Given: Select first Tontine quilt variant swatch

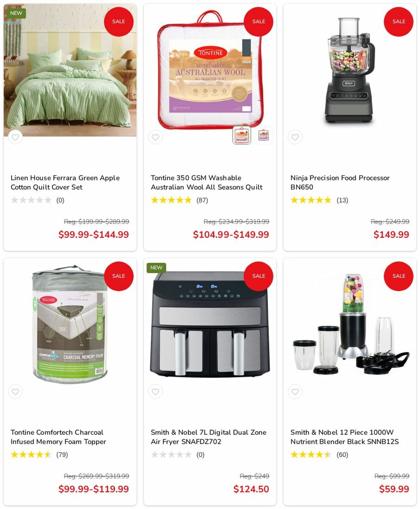Looking at the screenshot, I should coord(242,135).
